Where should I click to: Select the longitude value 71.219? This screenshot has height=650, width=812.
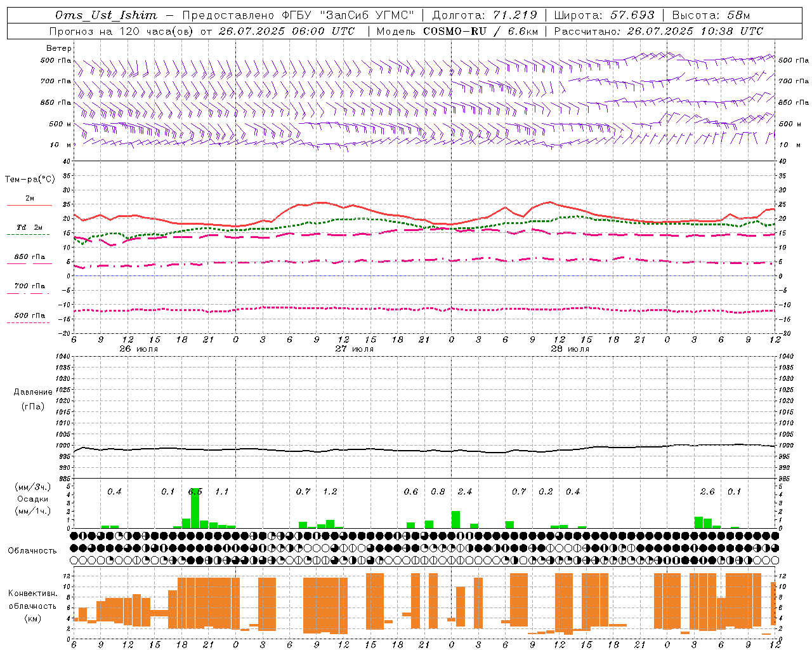(514, 15)
